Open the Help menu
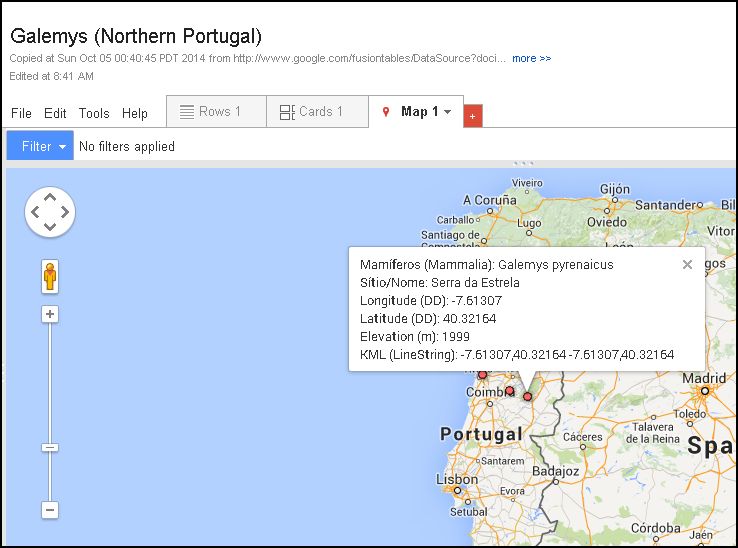 point(135,113)
